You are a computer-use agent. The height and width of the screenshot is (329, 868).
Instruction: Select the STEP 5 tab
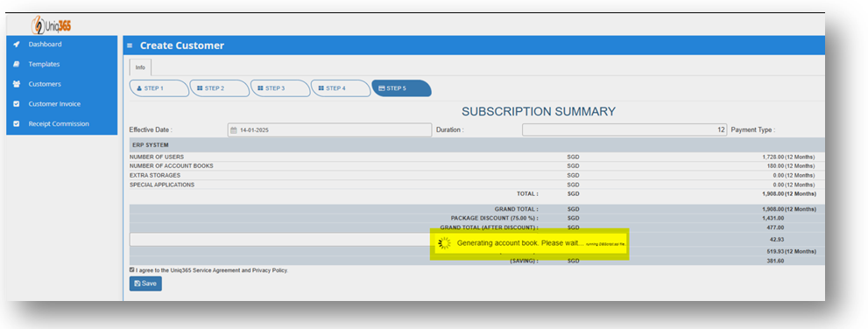(401, 88)
